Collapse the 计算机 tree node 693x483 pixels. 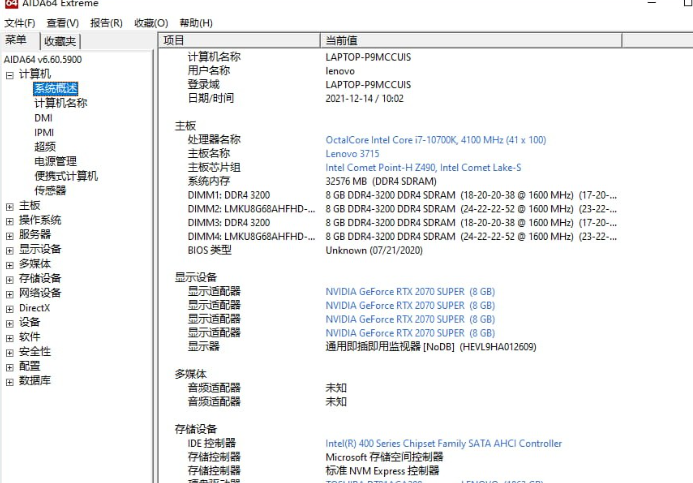pyautogui.click(x=10, y=75)
